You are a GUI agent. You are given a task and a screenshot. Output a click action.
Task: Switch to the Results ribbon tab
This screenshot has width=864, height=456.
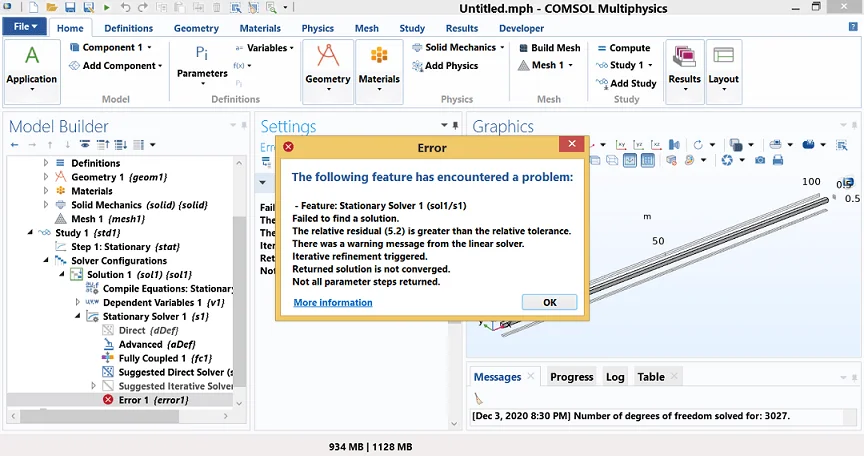[x=462, y=28]
